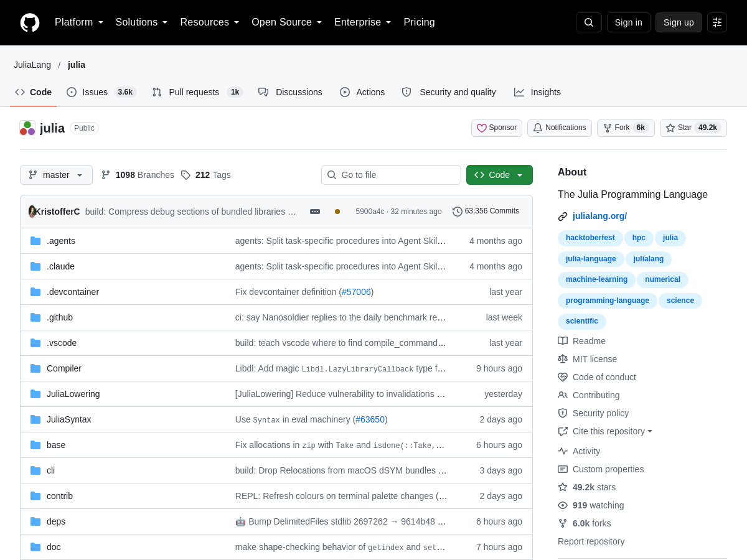Click the tag icon next to 212 Tags
Viewport: 747px width, 560px height.
(x=186, y=175)
